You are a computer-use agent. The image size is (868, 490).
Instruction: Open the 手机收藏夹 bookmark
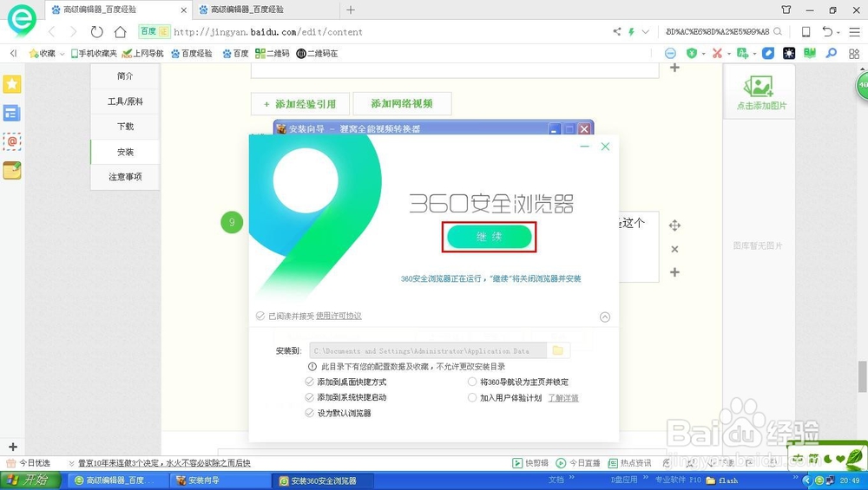(94, 53)
